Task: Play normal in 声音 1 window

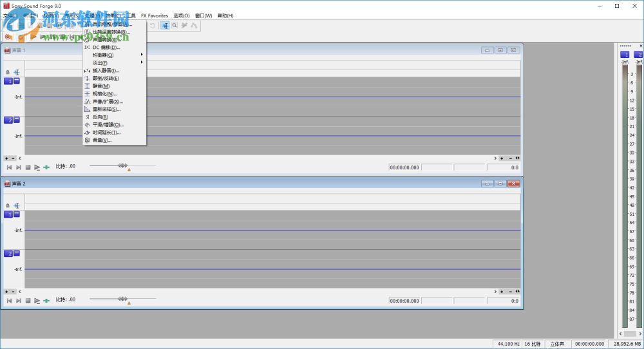Action: tap(37, 167)
